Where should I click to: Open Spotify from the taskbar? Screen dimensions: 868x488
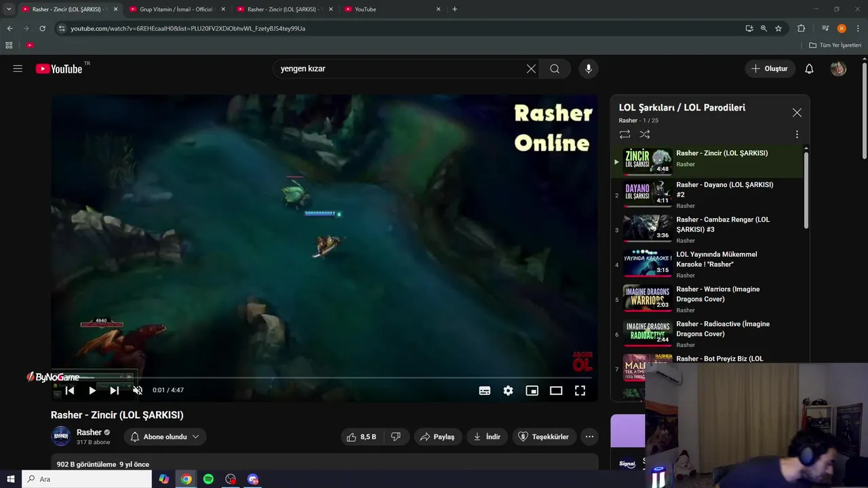point(208,479)
